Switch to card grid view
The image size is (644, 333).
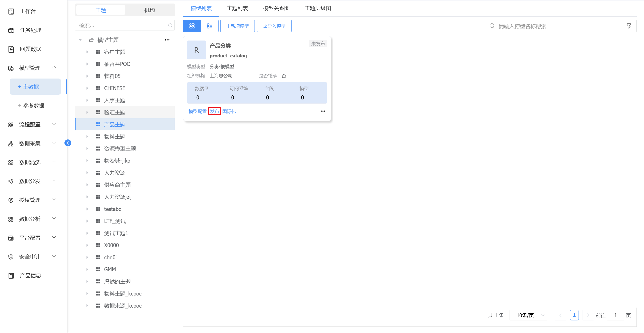[192, 26]
